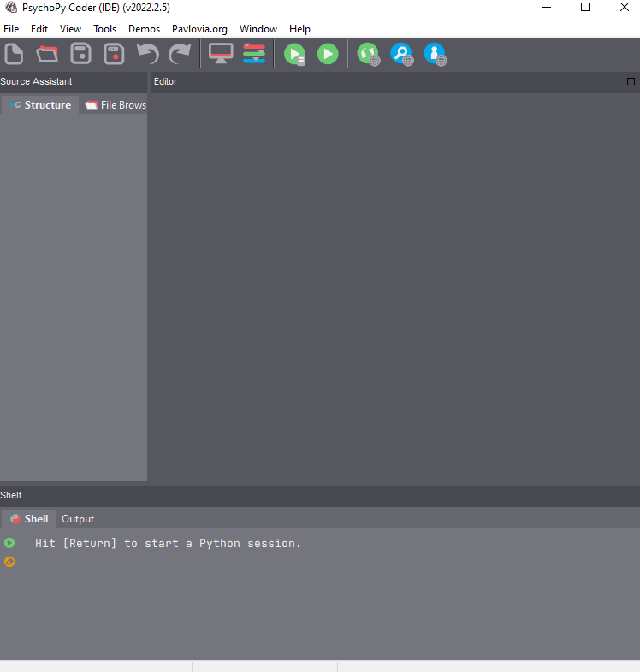Viewport: 640px width, 672px height.
Task: Close the PsychoPy Coder window
Action: coord(624,8)
